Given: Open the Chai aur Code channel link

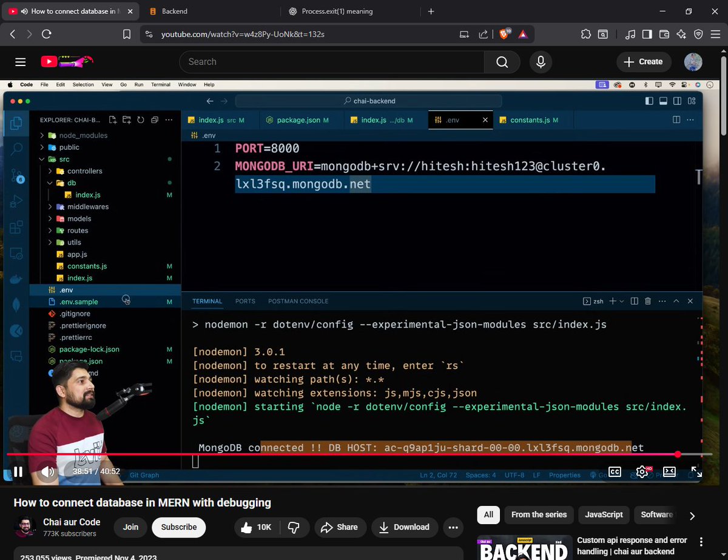Looking at the screenshot, I should tap(72, 522).
